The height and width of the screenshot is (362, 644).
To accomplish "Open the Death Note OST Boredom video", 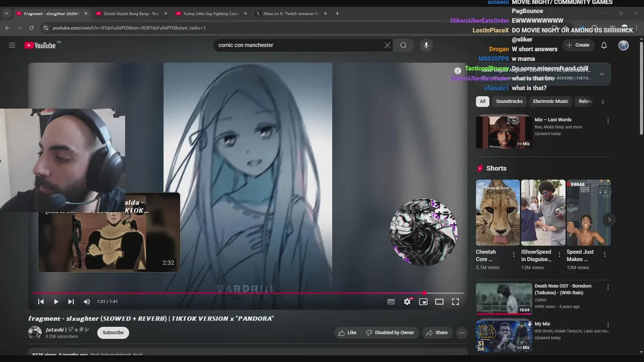I will pyautogui.click(x=504, y=299).
